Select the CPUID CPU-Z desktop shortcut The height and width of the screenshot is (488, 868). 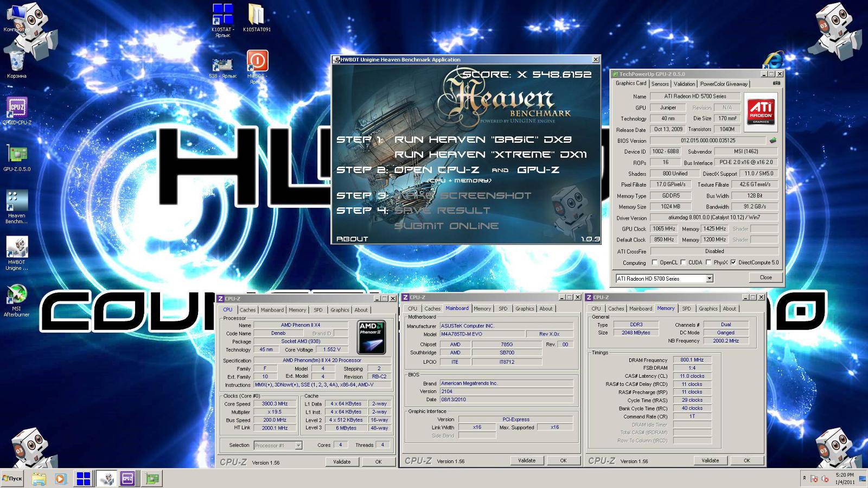[17, 111]
